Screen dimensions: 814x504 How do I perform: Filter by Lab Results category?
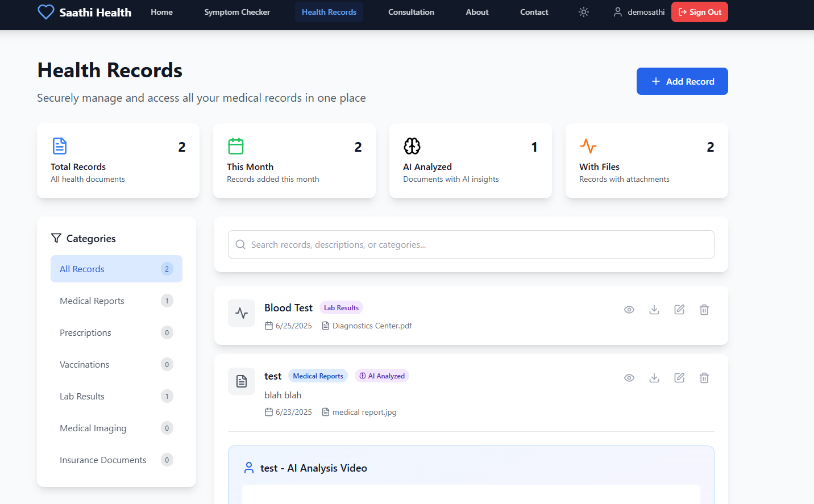117,396
